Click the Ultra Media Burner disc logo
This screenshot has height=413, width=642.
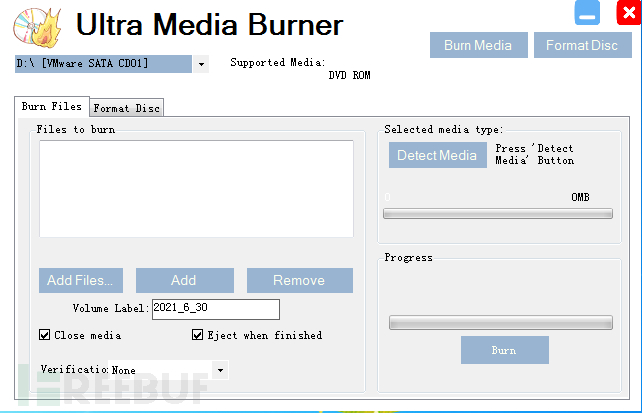[x=39, y=26]
